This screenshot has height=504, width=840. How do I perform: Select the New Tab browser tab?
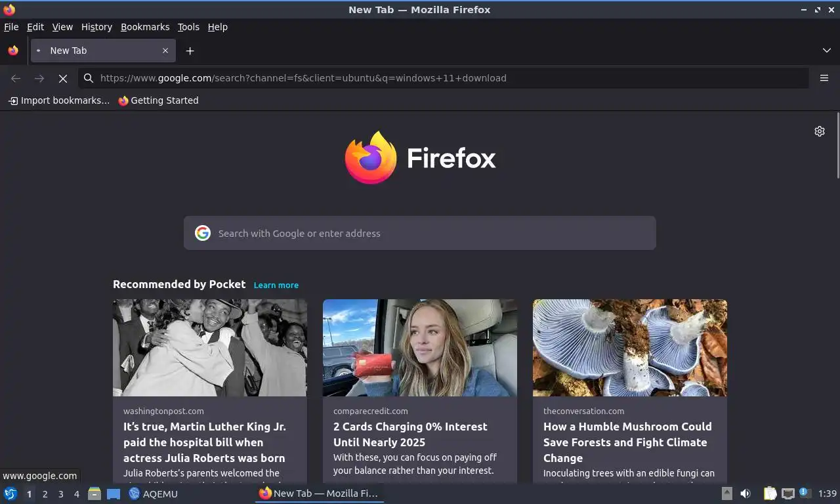(103, 51)
